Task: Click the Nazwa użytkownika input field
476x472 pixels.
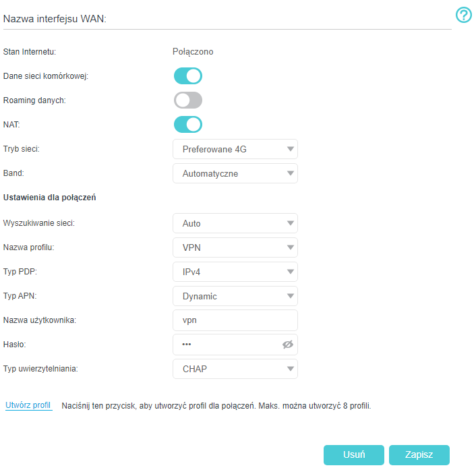Action: pos(235,320)
